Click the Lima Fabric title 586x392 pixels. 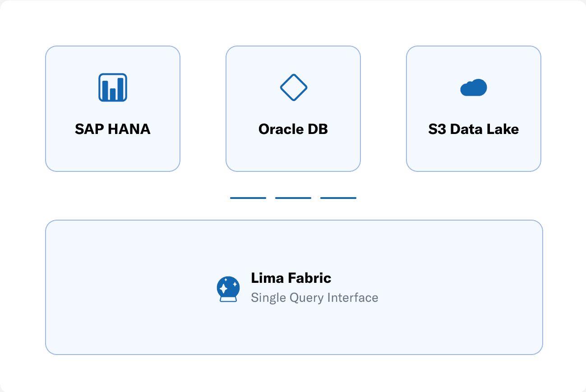click(291, 278)
